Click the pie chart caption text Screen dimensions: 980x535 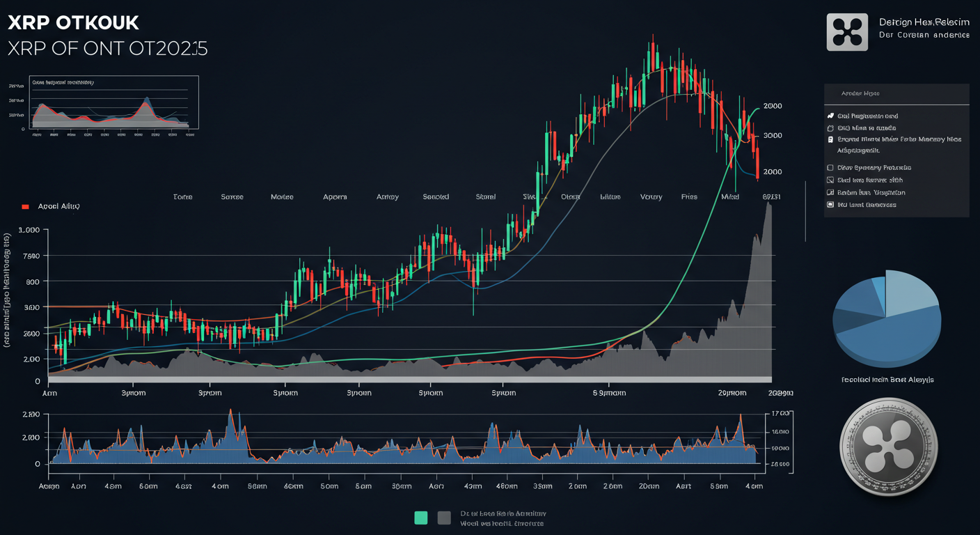coord(887,380)
